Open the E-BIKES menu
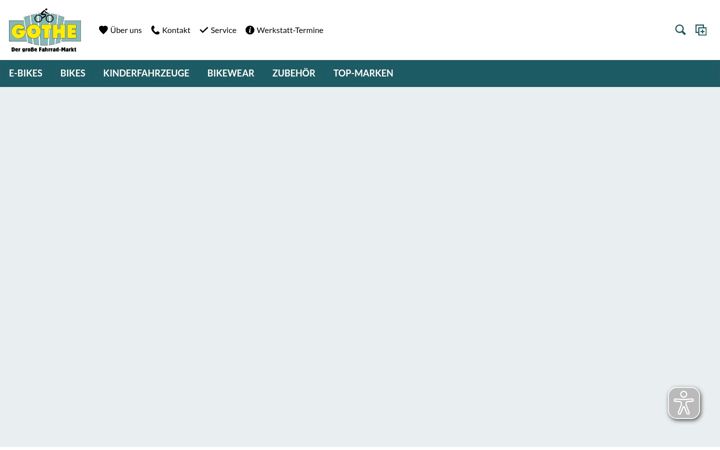 point(26,73)
